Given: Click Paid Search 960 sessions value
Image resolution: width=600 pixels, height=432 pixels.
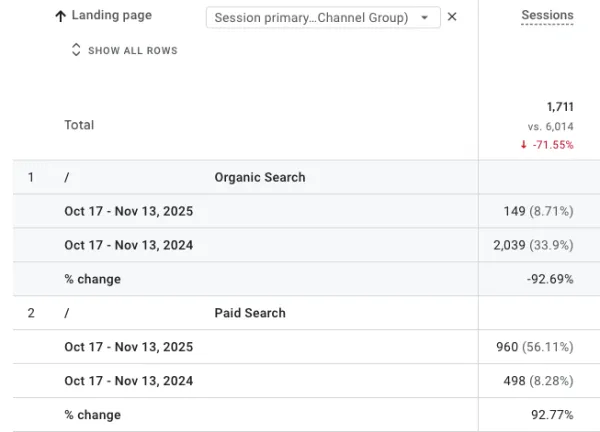Looking at the screenshot, I should click(507, 347).
